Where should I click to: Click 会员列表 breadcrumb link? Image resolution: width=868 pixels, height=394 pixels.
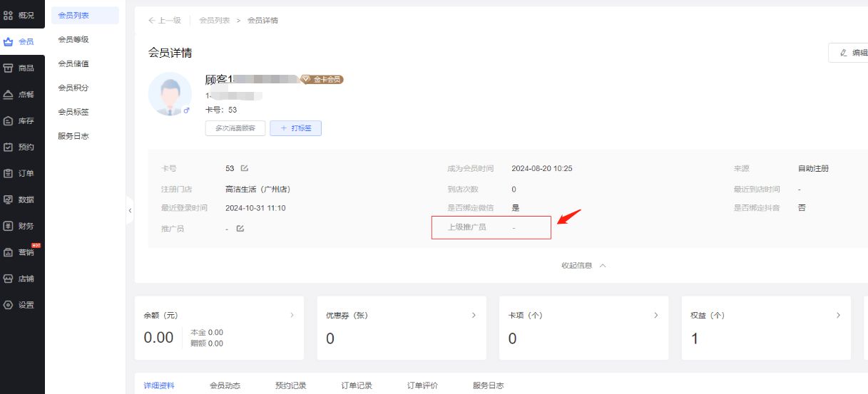pyautogui.click(x=215, y=21)
